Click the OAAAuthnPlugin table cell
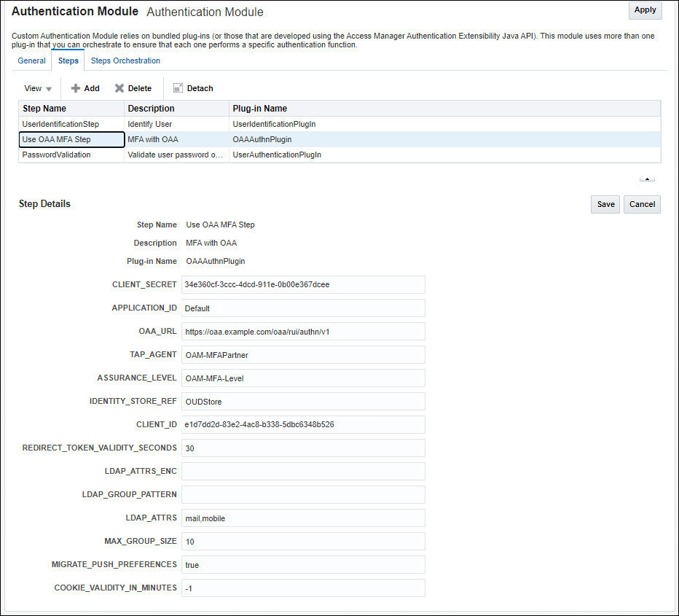Screen dimensions: 679x616 tap(444, 139)
